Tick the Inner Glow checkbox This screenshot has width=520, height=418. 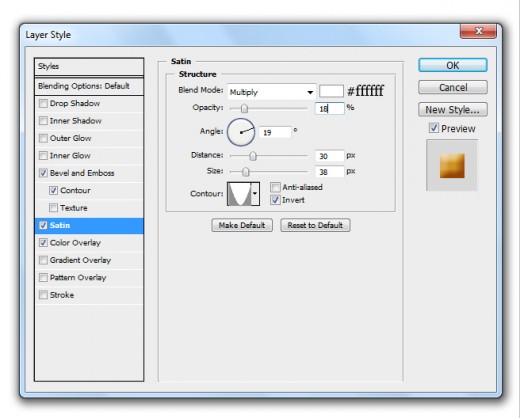point(43,155)
